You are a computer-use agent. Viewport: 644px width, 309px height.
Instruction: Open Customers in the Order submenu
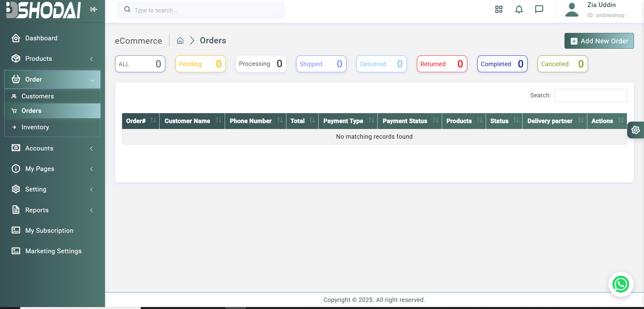[52, 96]
